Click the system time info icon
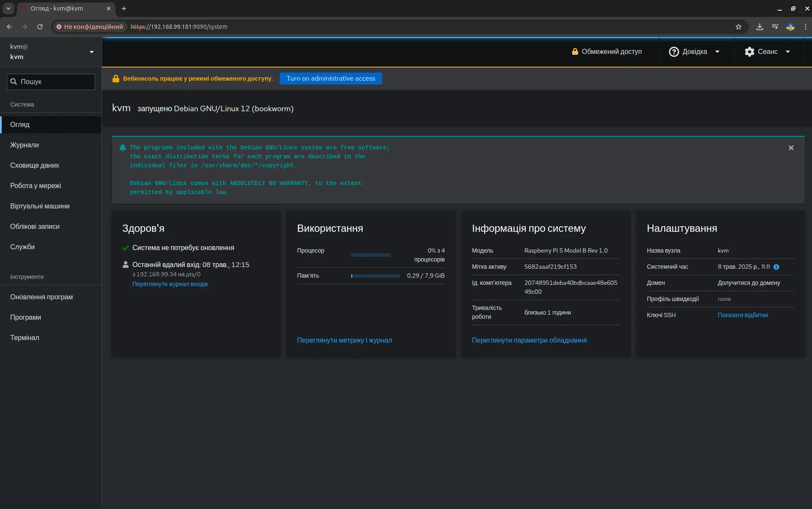The image size is (812, 509). tap(776, 267)
